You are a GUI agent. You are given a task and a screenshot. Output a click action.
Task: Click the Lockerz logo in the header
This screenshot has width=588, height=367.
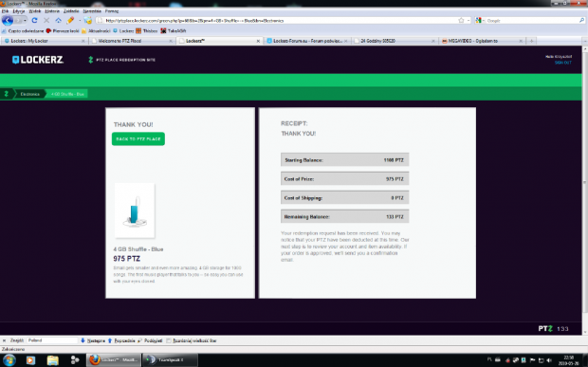click(x=38, y=60)
